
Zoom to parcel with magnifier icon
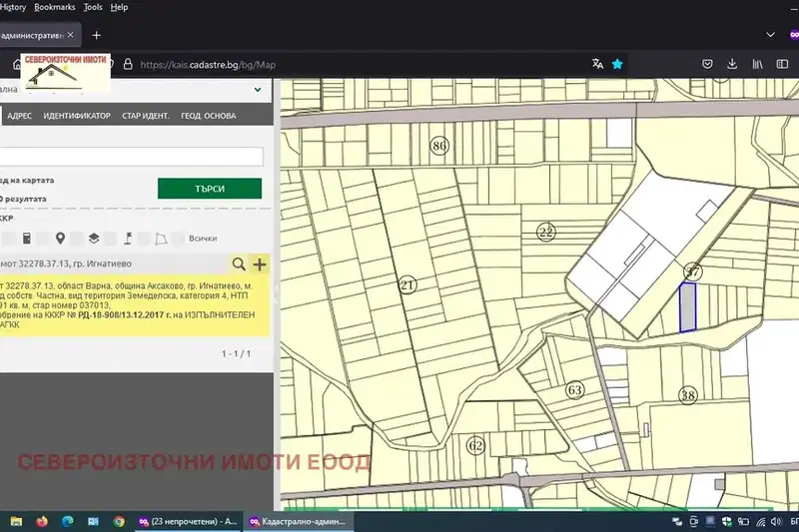239,264
